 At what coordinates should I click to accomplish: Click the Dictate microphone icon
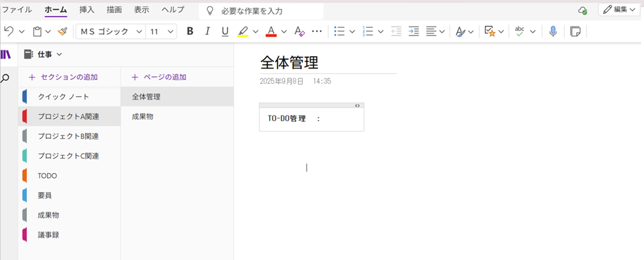(x=553, y=31)
